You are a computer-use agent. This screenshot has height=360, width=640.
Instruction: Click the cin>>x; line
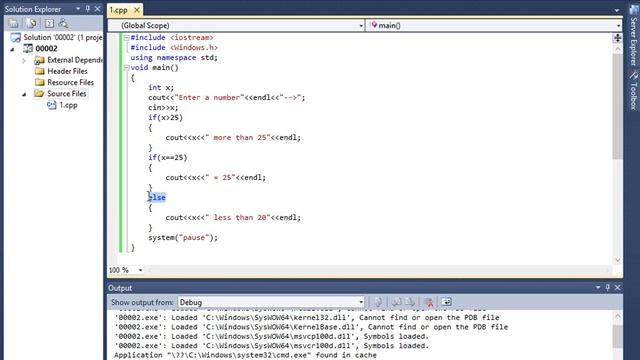point(163,108)
